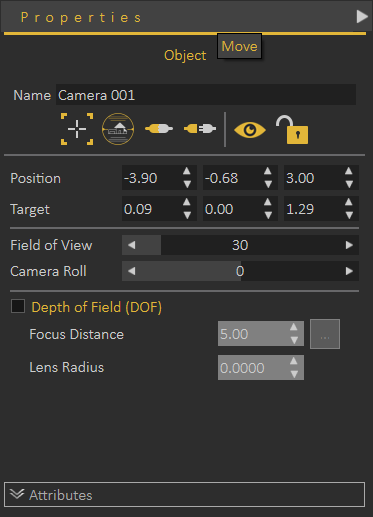Image resolution: width=373 pixels, height=517 pixels.
Task: Click the Focus Distance picker ellipsis button
Action: pyautogui.click(x=325, y=334)
